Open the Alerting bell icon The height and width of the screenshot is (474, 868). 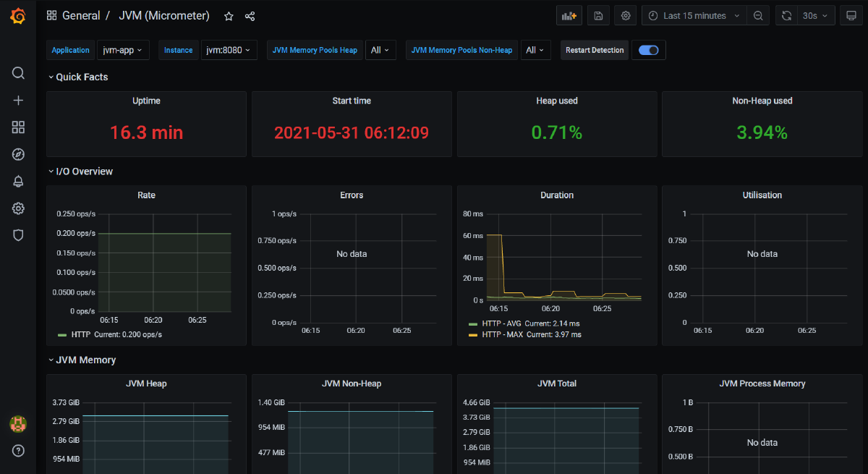coord(18,182)
